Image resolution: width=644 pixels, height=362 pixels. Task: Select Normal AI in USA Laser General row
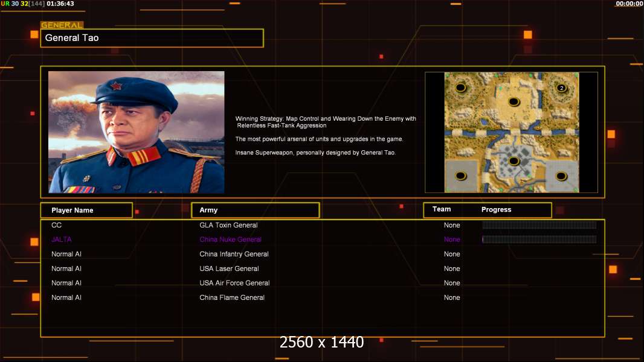[66, 268]
